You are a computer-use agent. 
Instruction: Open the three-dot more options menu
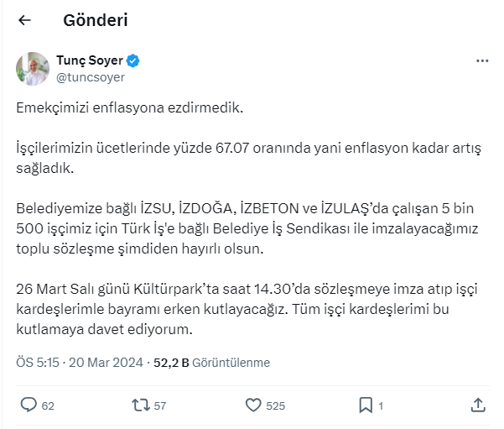(481, 61)
